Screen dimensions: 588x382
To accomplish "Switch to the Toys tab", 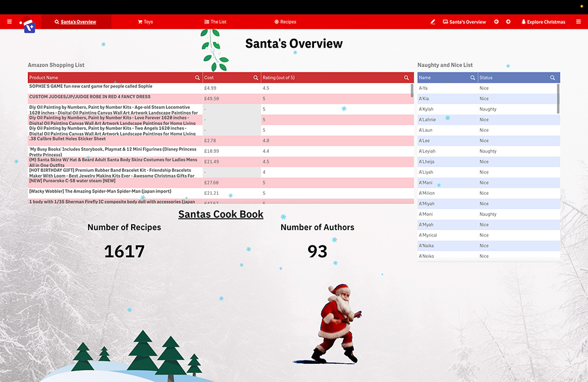I will pyautogui.click(x=145, y=22).
